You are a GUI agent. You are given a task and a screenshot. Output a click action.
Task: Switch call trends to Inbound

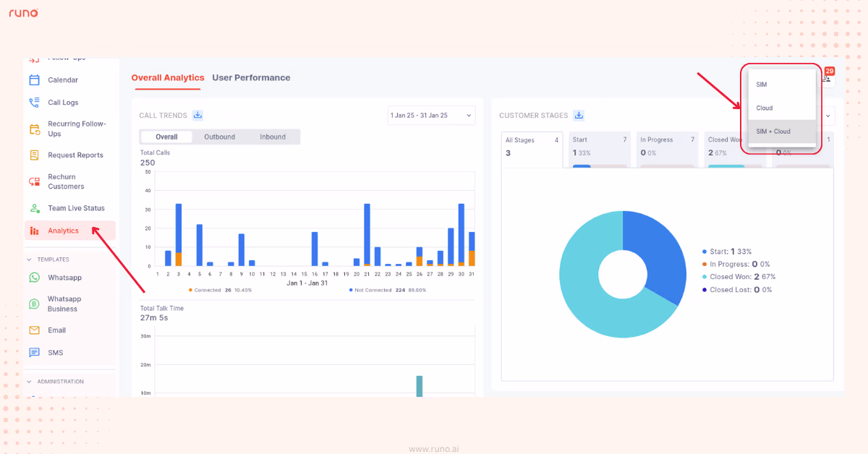click(x=273, y=137)
